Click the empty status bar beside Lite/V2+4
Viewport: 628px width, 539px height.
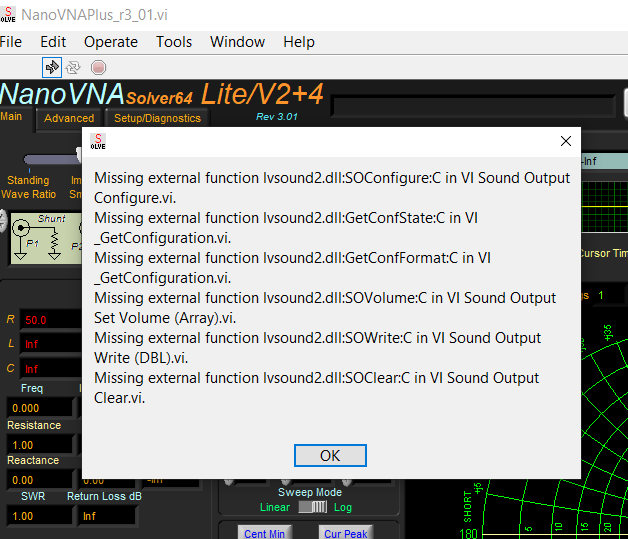(473, 107)
